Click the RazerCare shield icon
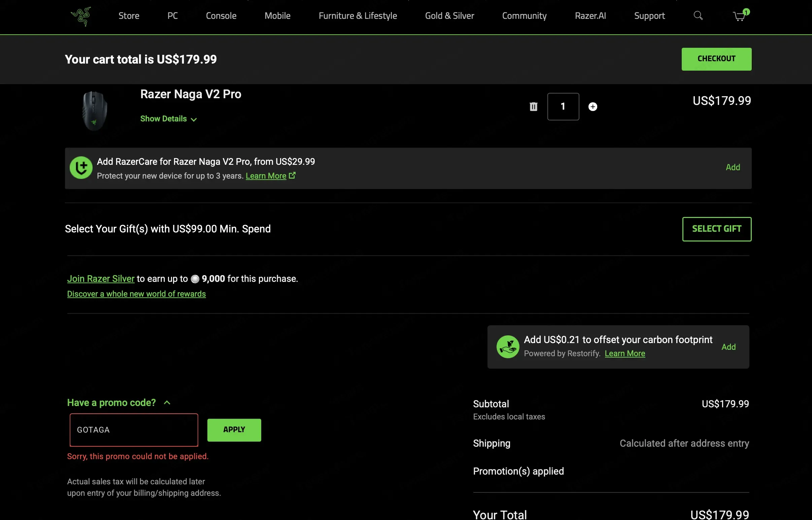The width and height of the screenshot is (812, 520). tap(81, 168)
